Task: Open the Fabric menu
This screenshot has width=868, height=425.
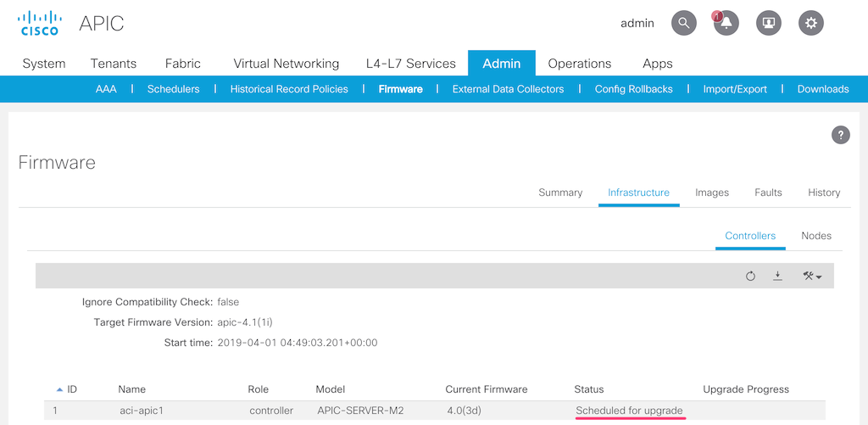Action: [x=183, y=63]
